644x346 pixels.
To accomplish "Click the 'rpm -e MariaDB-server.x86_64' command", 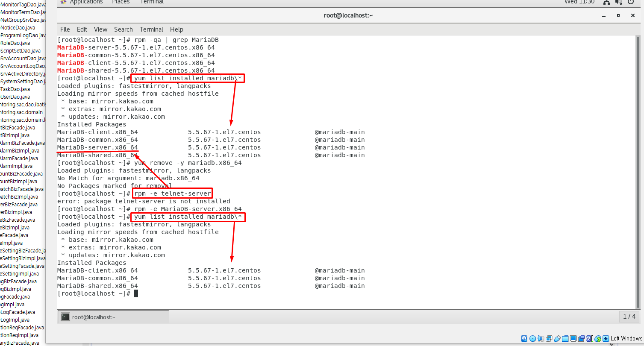I will coord(188,209).
